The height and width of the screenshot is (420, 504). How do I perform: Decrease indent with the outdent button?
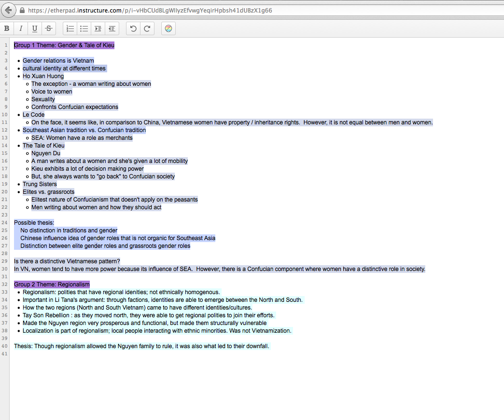click(x=112, y=28)
